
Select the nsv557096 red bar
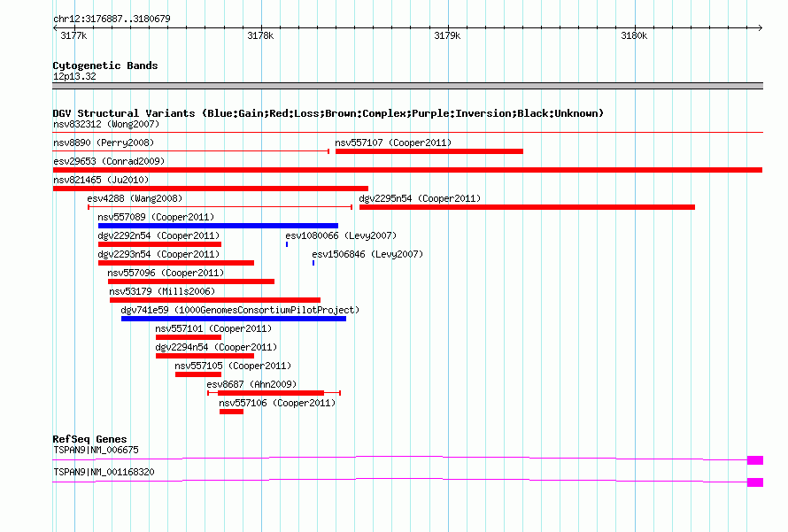[191, 281]
